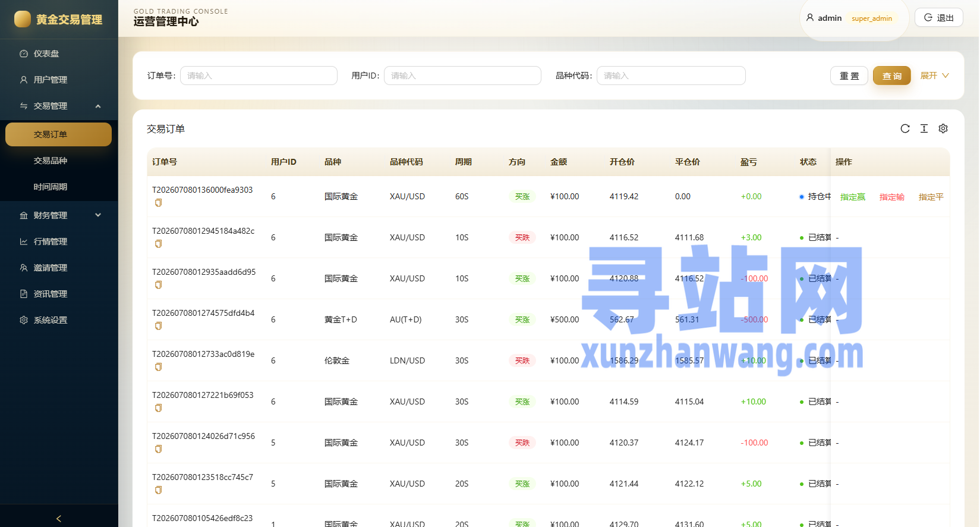Viewport: 980px width, 527px height.
Task: Open 行情管理 in the sidebar
Action: click(x=59, y=241)
